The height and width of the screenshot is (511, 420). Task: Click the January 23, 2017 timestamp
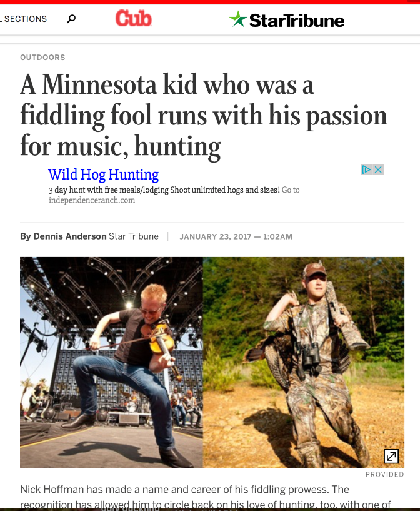[x=236, y=236]
